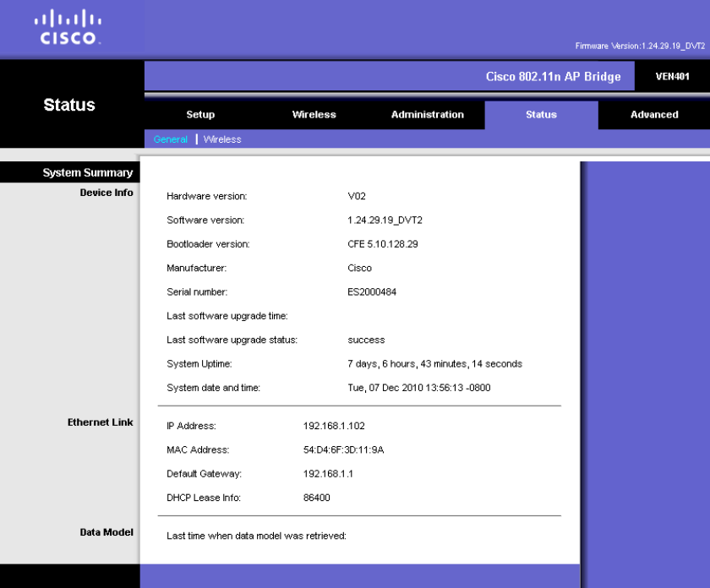Click the large Status page heading

coord(69,105)
